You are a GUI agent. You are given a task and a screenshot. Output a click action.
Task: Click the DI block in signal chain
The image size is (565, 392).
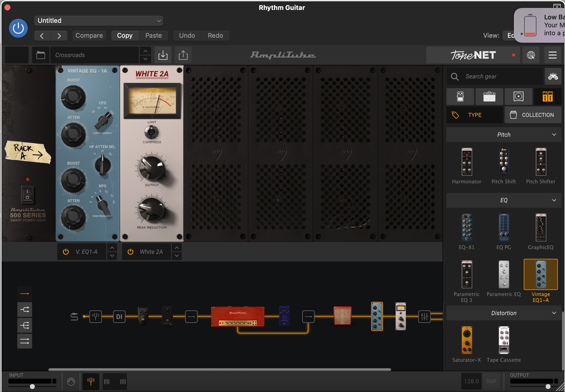(119, 317)
